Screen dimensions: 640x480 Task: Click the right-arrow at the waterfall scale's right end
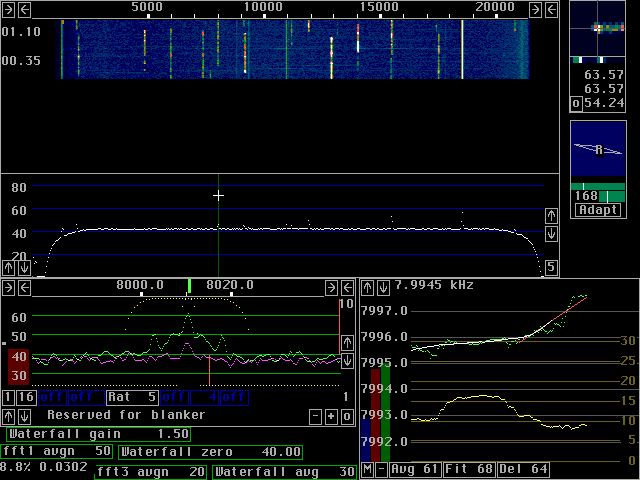click(535, 9)
